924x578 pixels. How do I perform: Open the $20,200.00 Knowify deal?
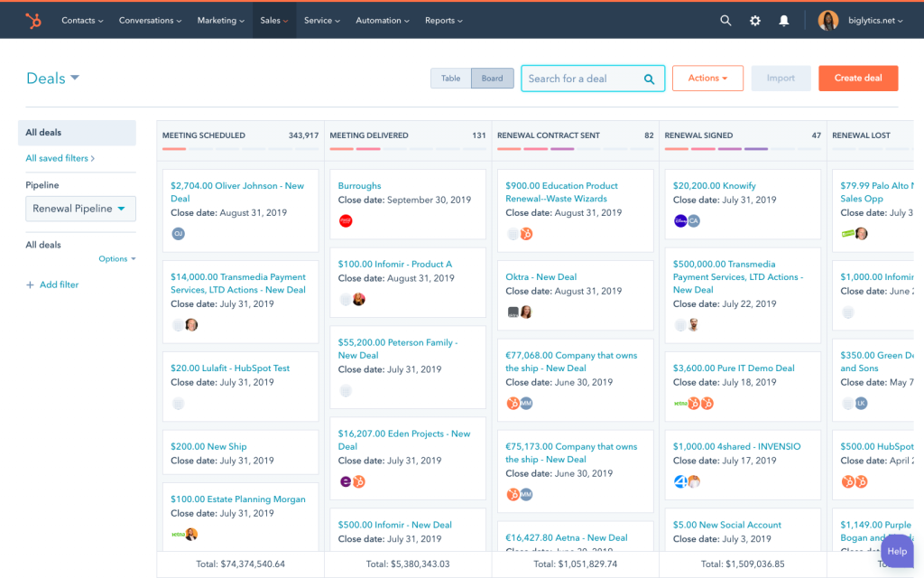click(x=715, y=186)
